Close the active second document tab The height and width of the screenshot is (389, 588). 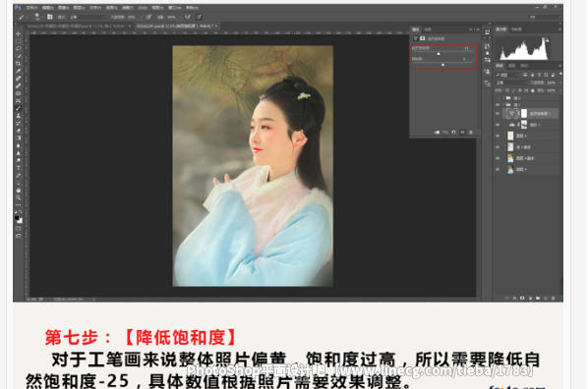coord(216,26)
